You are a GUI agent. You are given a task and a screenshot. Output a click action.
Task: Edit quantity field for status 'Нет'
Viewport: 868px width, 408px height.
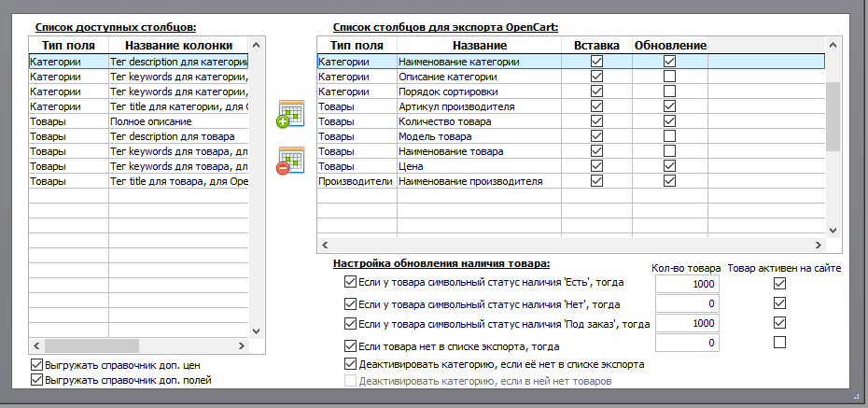[687, 303]
